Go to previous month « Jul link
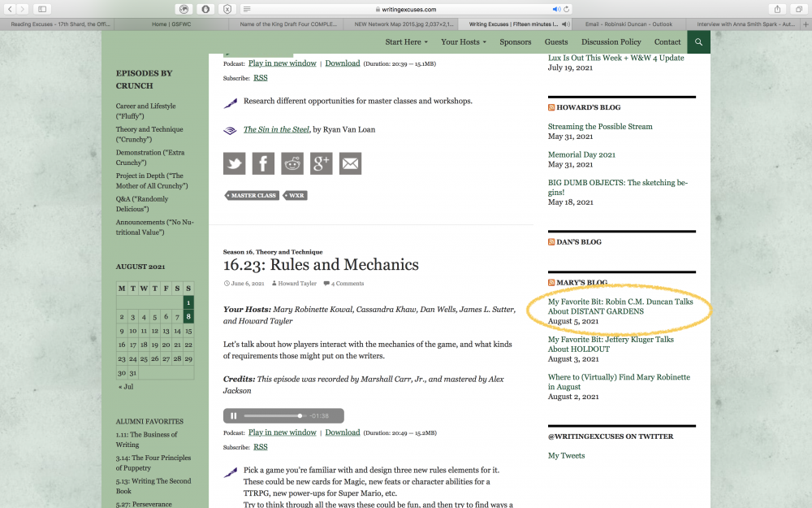Screen dimensions: 812x508 click(x=126, y=387)
